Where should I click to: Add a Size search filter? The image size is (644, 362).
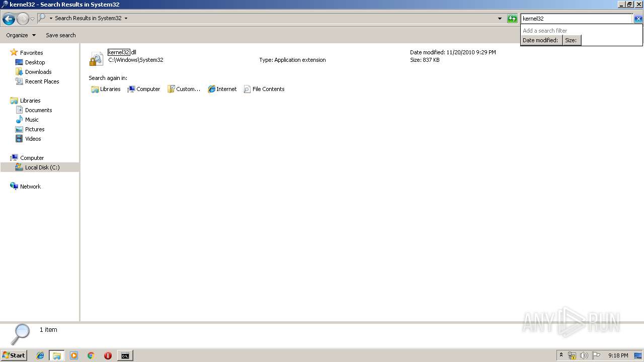571,40
